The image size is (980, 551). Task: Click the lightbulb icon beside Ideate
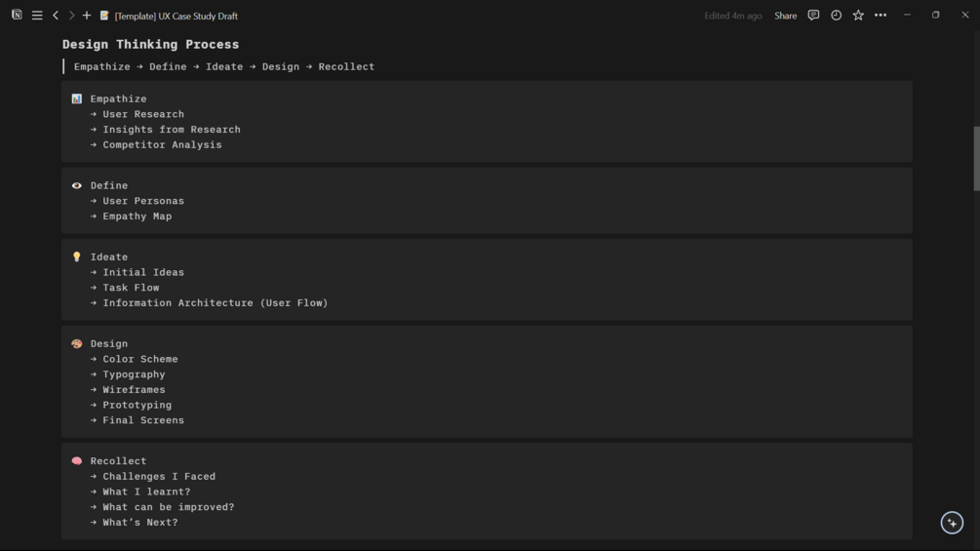coord(77,257)
